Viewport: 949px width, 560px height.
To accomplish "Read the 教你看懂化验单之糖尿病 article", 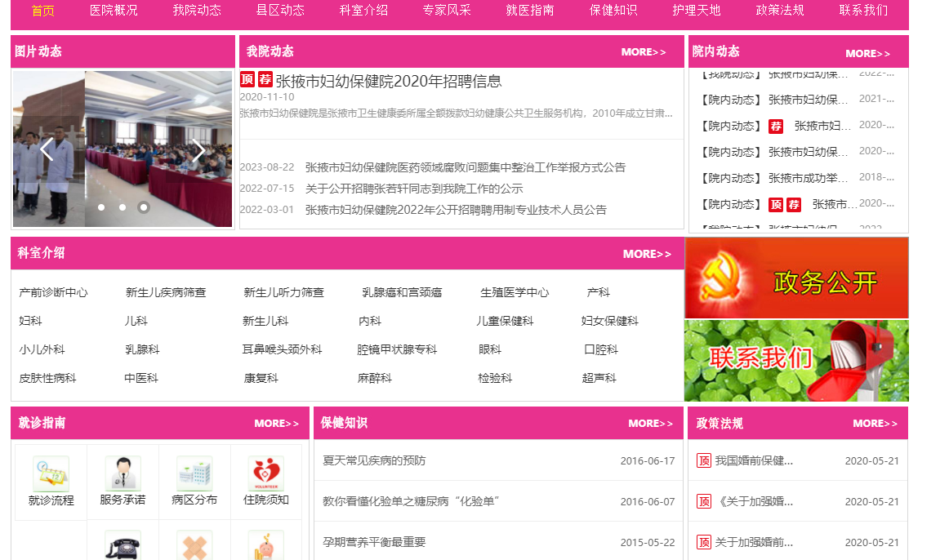I will [410, 501].
